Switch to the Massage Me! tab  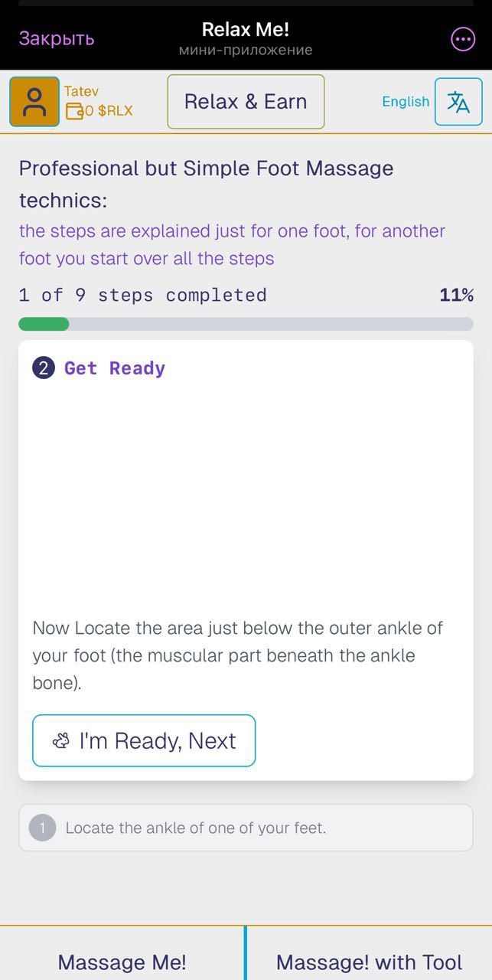point(122,962)
